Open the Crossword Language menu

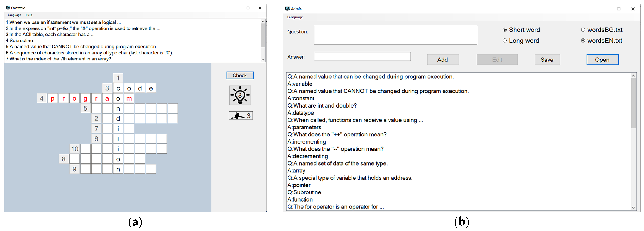[14, 15]
